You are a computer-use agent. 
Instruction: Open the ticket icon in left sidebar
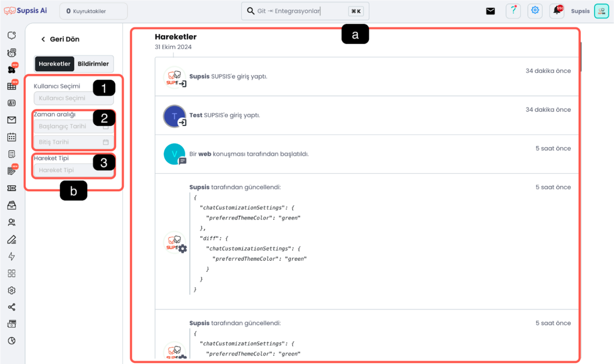[x=12, y=188]
